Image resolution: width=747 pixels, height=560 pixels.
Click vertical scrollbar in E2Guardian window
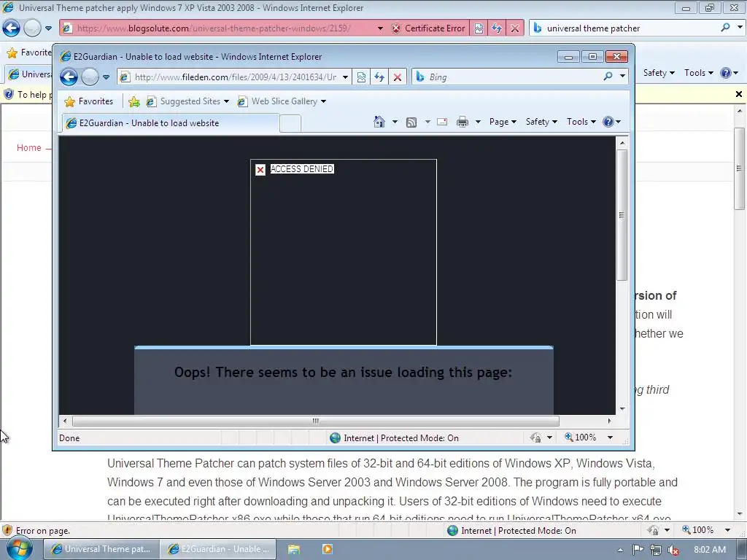click(622, 214)
